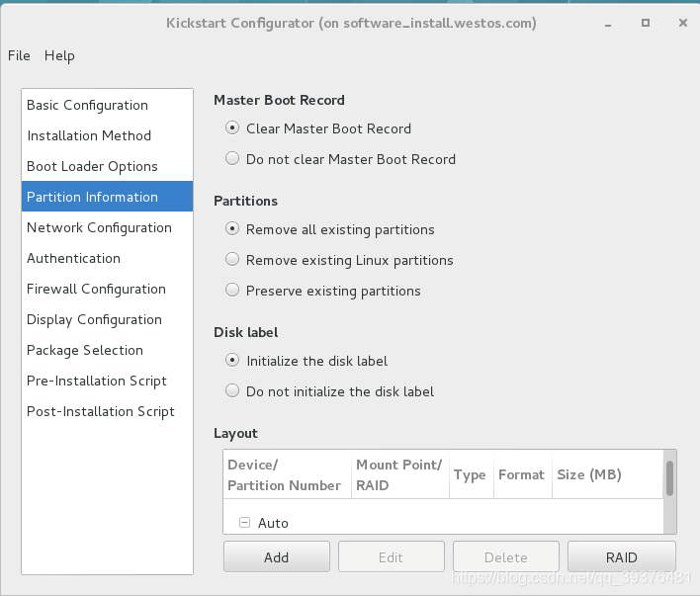700x596 pixels.
Task: Click the Edit partition button
Action: tap(392, 556)
